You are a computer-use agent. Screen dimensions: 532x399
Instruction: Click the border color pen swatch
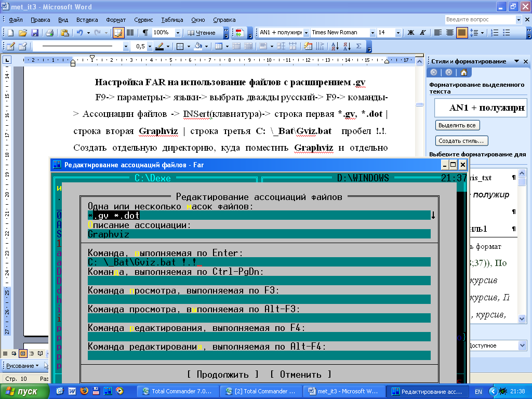click(x=159, y=46)
